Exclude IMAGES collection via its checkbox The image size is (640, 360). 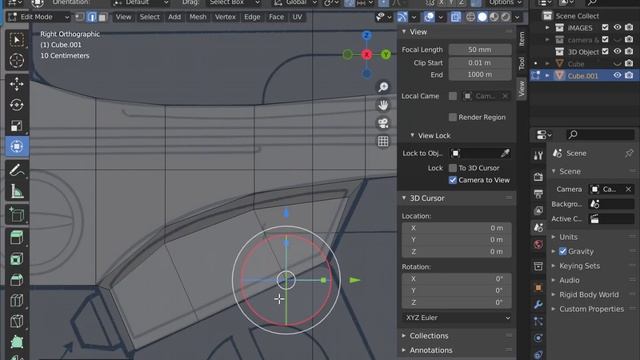(605, 27)
